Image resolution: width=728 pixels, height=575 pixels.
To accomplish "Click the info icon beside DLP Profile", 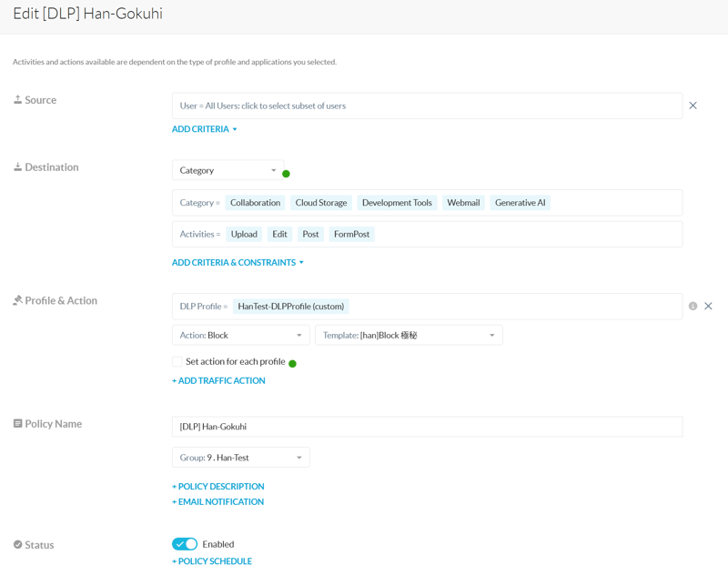I will click(693, 307).
